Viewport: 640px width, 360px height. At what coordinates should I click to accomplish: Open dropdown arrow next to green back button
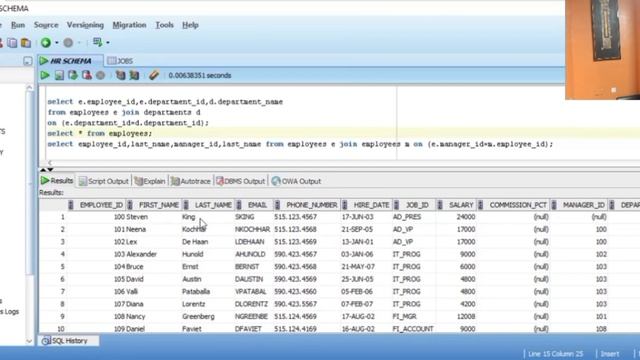click(56, 42)
